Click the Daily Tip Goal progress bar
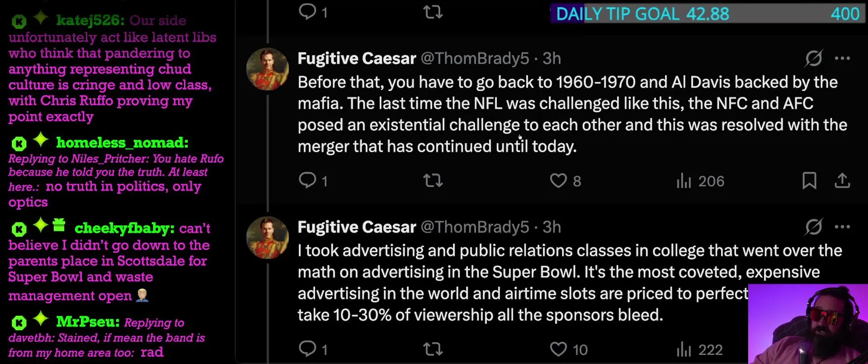Screen dimensions: 868x364 707,14
